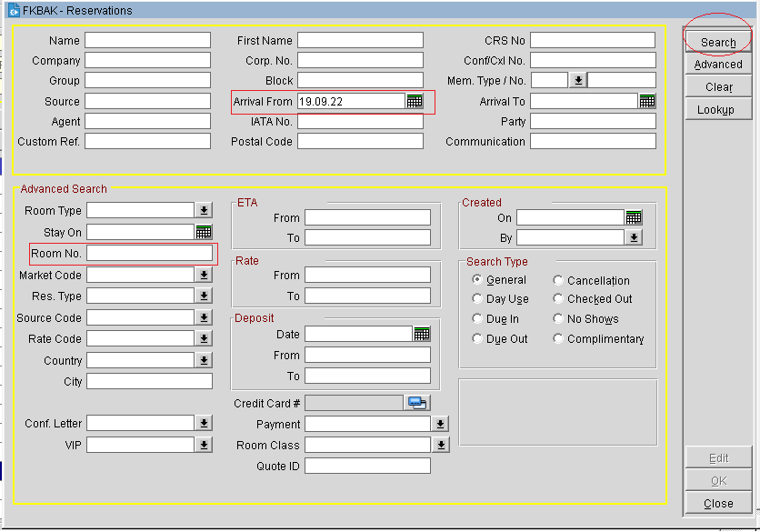Open the Arrival From calendar picker
Image resolution: width=760 pixels, height=532 pixels.
pyautogui.click(x=415, y=101)
